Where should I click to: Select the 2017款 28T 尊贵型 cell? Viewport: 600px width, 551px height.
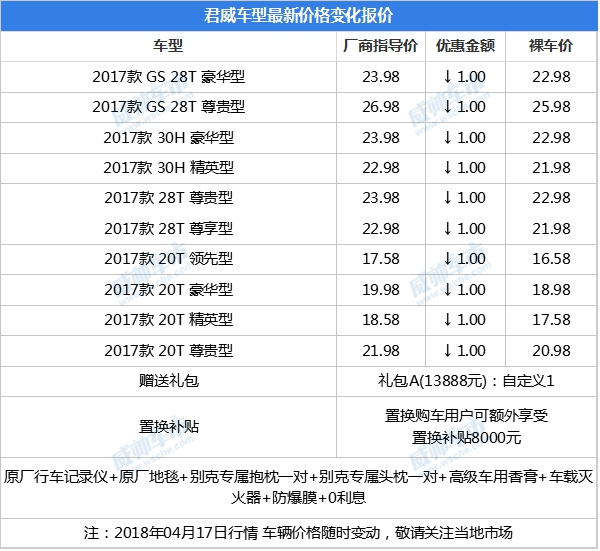[168, 198]
